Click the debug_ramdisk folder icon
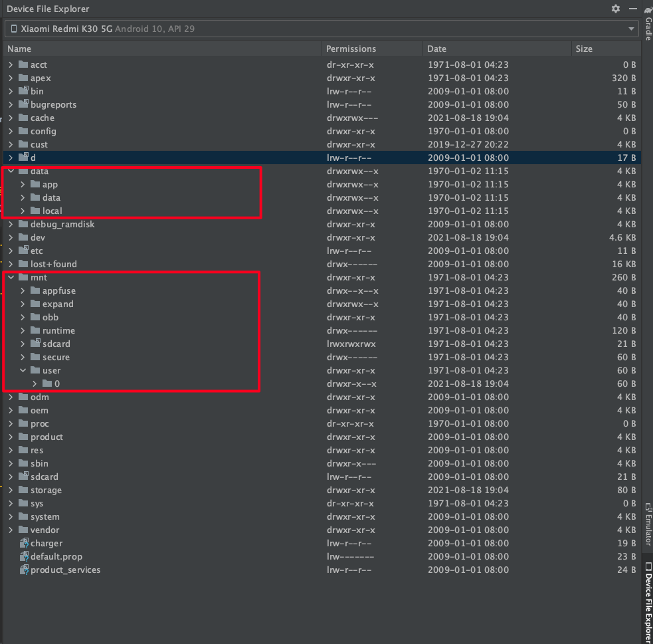Image resolution: width=653 pixels, height=644 pixels. tap(24, 224)
